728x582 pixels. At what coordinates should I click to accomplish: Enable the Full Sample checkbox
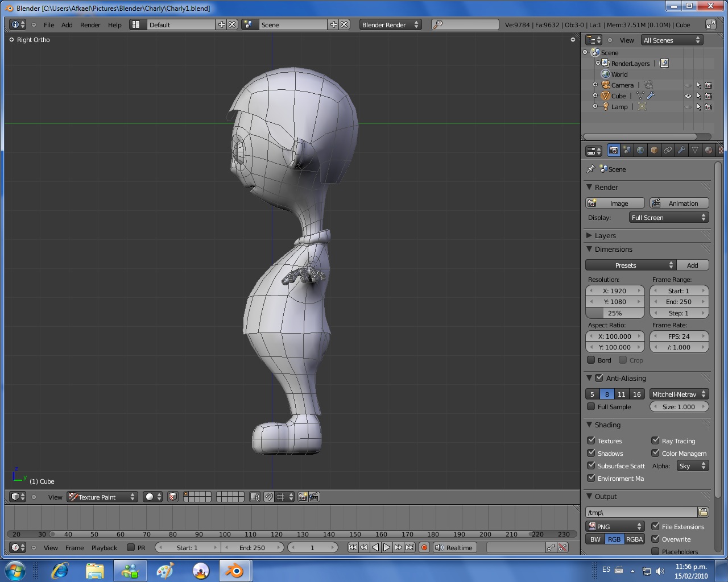[591, 407]
